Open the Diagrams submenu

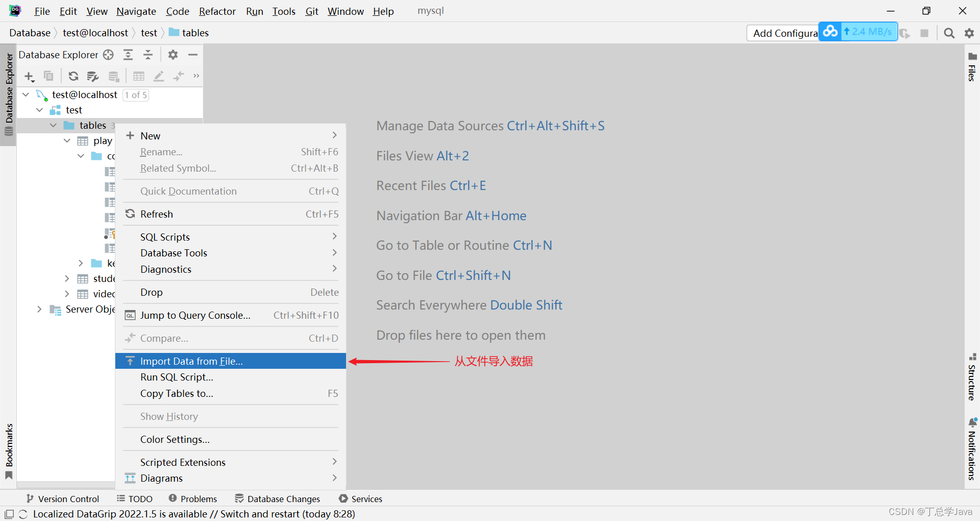coord(231,478)
